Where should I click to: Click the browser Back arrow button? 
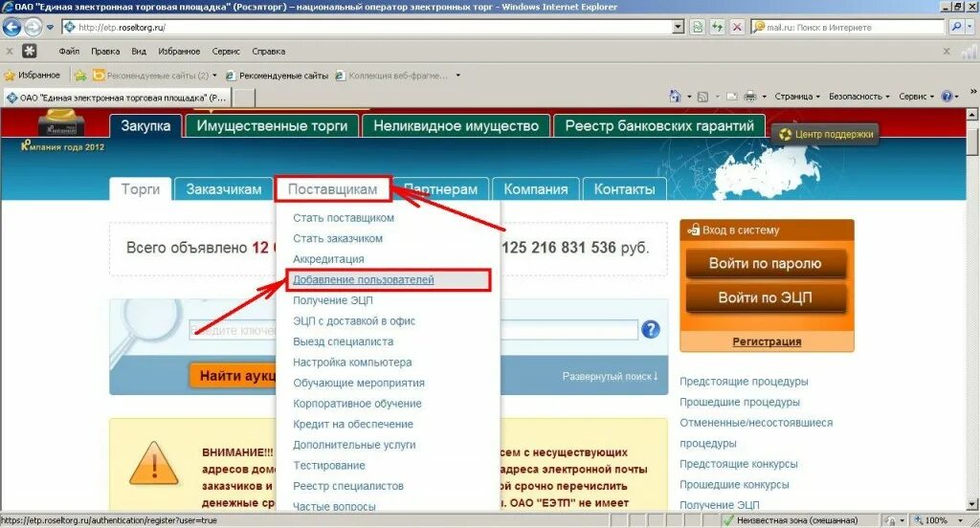[11, 27]
